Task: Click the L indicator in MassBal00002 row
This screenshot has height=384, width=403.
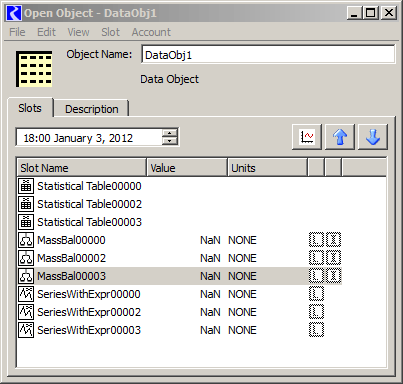Action: click(x=316, y=258)
